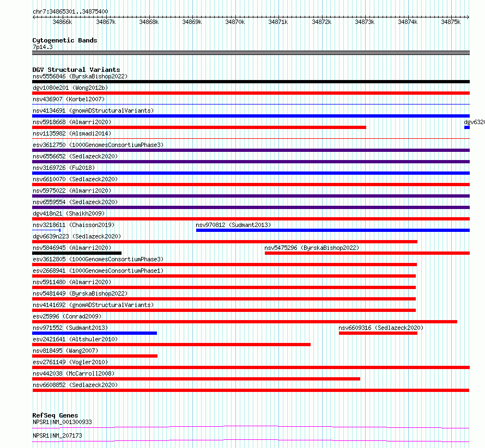Click esv3612750 (1000GenomesConsortiumPhase3) label
The height and width of the screenshot is (448, 485).
[98, 145]
